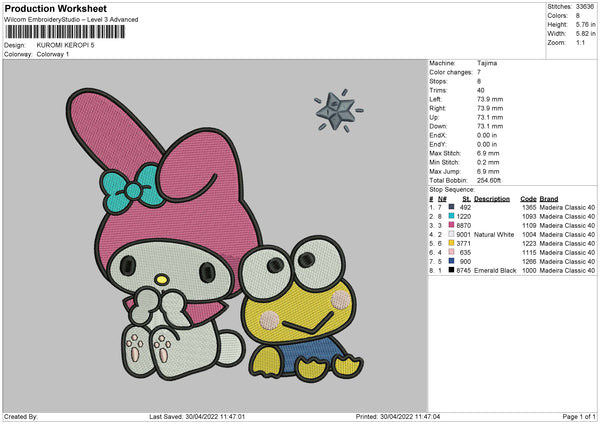Click the 'Max Stitch' value '6.9 mm'
This screenshot has width=600, height=424.
coord(488,153)
